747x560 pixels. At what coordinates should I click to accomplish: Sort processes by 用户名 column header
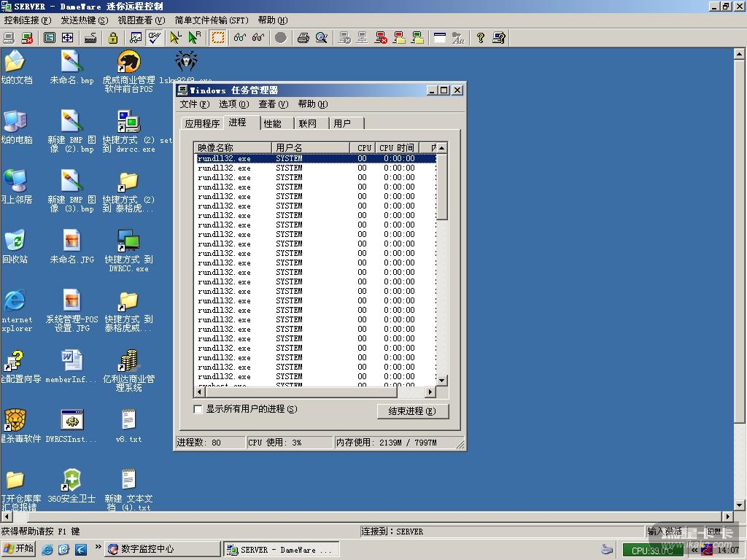[x=309, y=147]
